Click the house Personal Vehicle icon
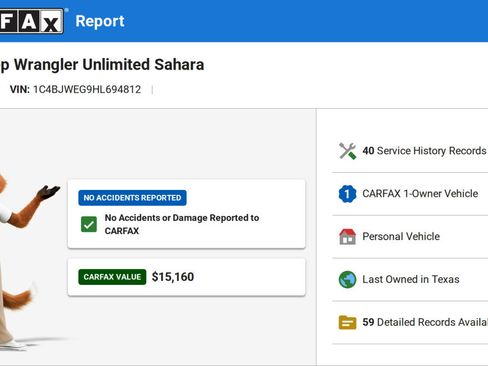The height and width of the screenshot is (366, 488). coord(347,237)
